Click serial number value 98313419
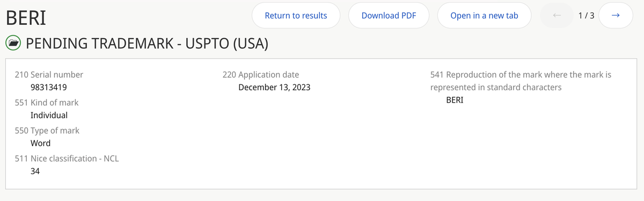644x201 pixels. [x=48, y=87]
